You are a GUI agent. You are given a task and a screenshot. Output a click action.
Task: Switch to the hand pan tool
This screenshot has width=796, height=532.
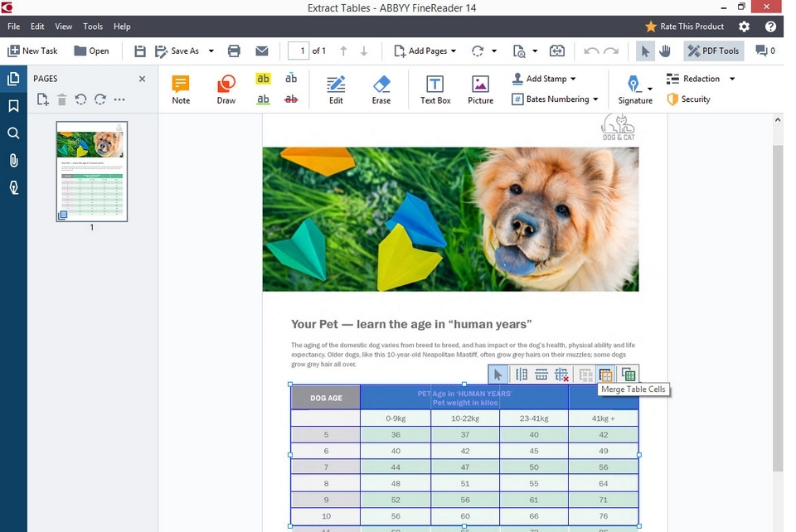pos(665,51)
